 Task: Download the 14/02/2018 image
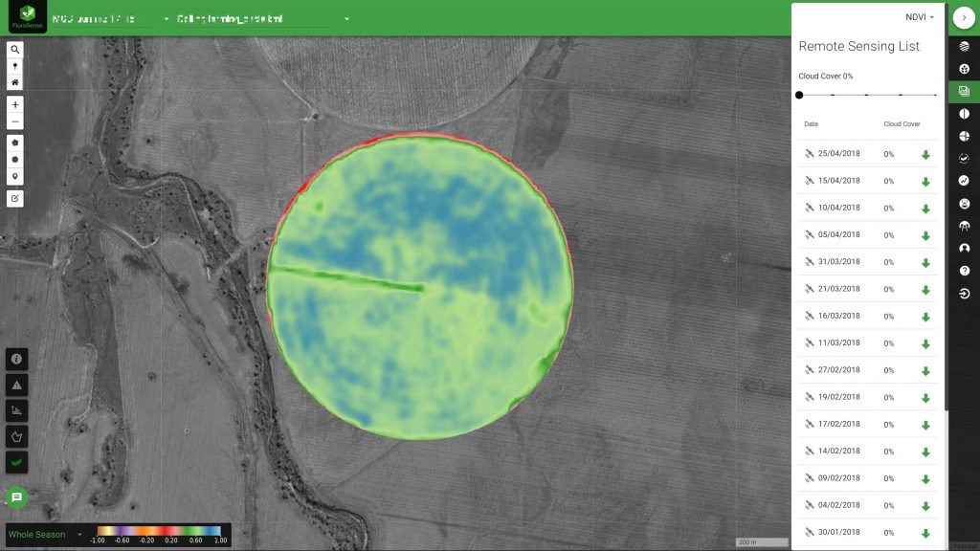click(x=925, y=452)
